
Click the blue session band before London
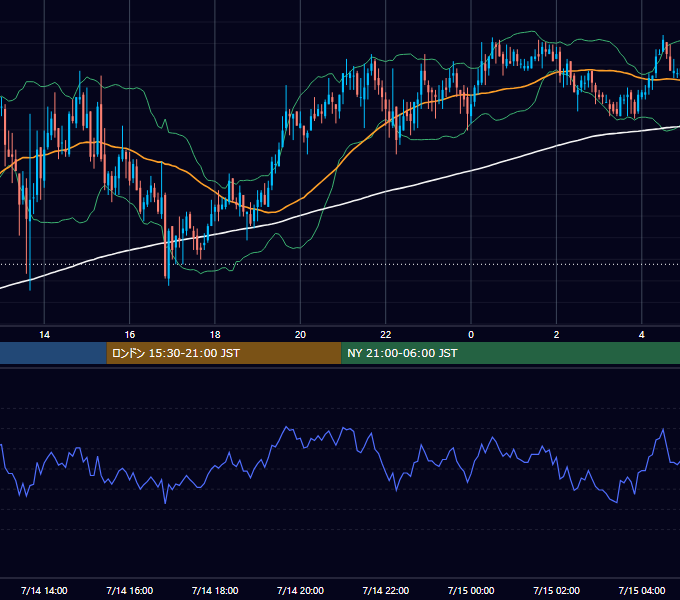tap(53, 353)
